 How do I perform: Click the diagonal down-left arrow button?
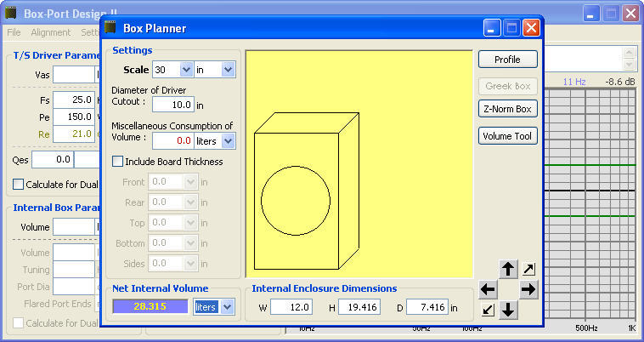click(488, 310)
